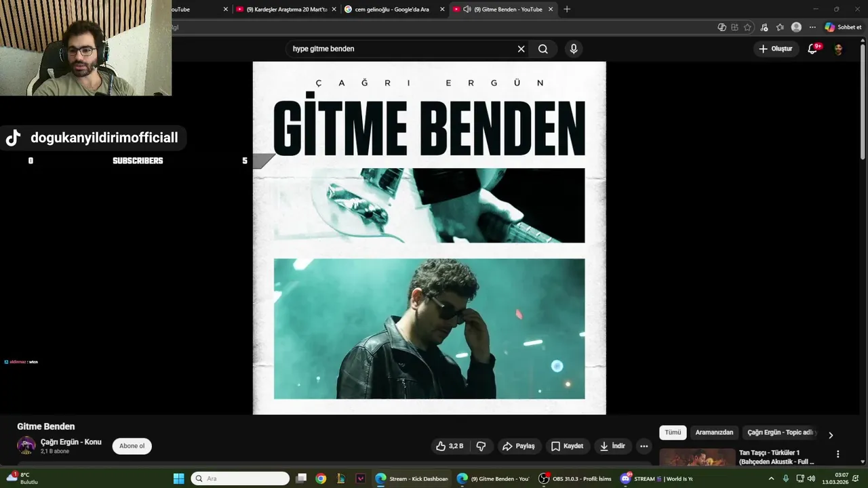Click the 2,1 B abone subscriber count
This screenshot has width=868, height=488.
[x=55, y=451]
